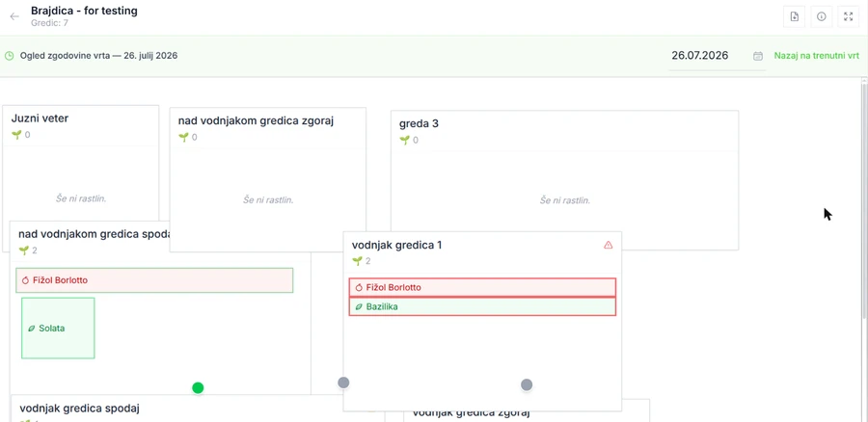Click the back arrow next to Brajdica title
This screenshot has height=422, width=868.
coord(14,16)
